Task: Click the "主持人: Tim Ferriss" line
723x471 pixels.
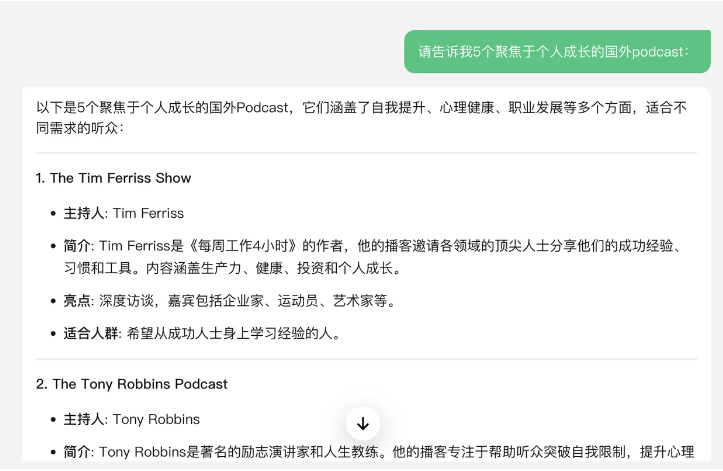Action: [124, 213]
